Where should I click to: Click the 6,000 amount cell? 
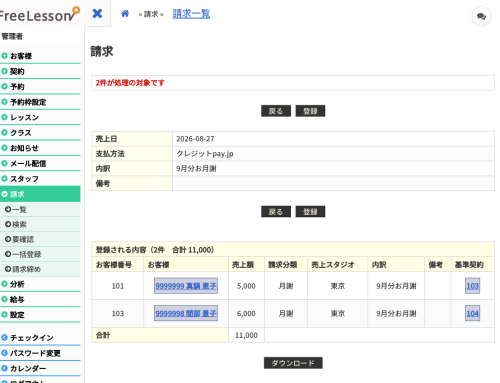pos(246,313)
